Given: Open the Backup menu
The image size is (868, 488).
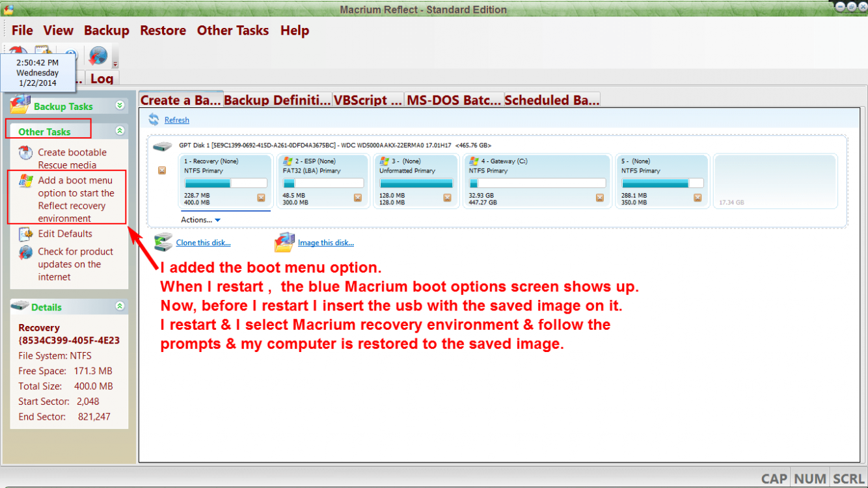Looking at the screenshot, I should (107, 31).
